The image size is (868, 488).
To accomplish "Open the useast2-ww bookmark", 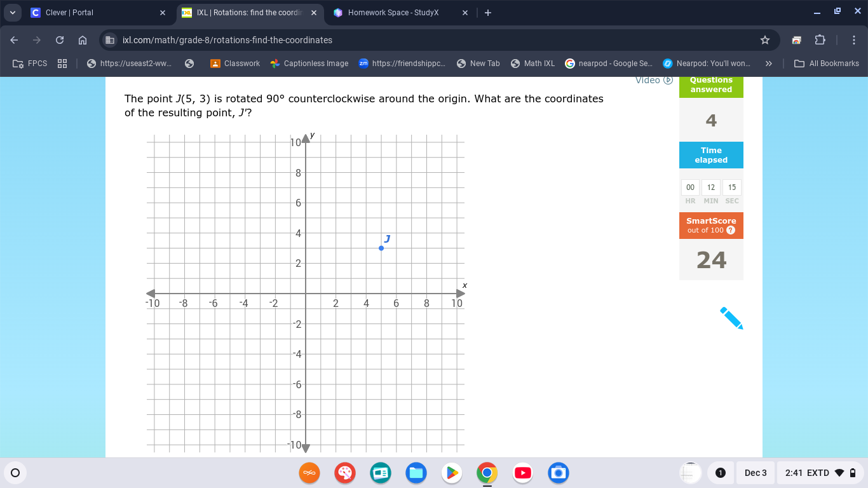I will 129,64.
